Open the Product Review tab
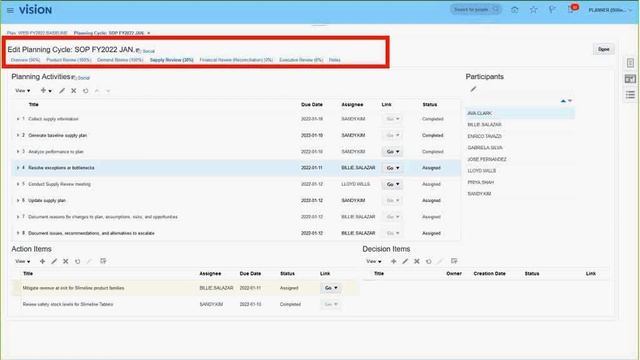Viewport: 640px width, 360px height. click(x=69, y=60)
